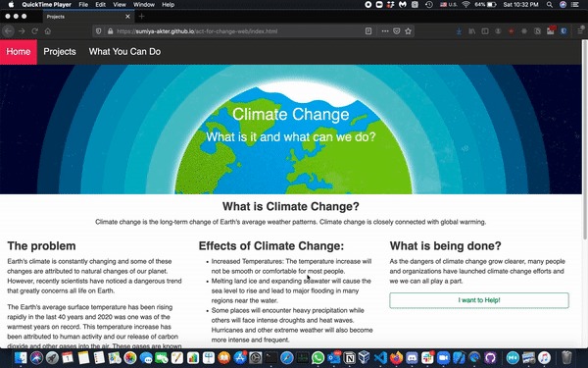The image size is (588, 368).
Task: Click the Dropbox menu bar icon
Action: (x=391, y=5)
